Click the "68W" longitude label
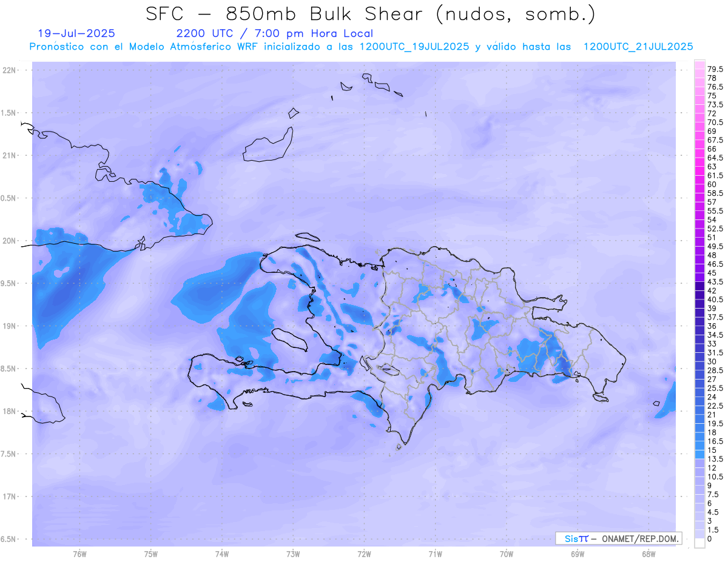This screenshot has width=728, height=562. tap(649, 554)
